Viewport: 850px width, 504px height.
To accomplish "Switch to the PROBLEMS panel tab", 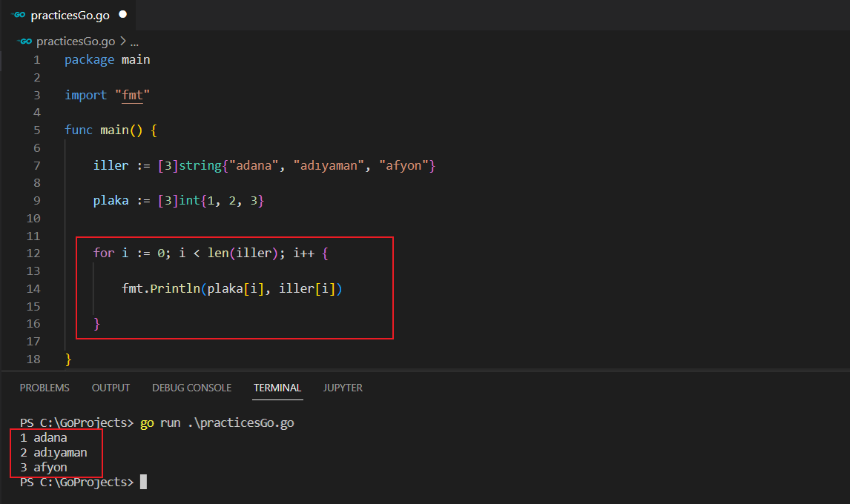I will (45, 388).
